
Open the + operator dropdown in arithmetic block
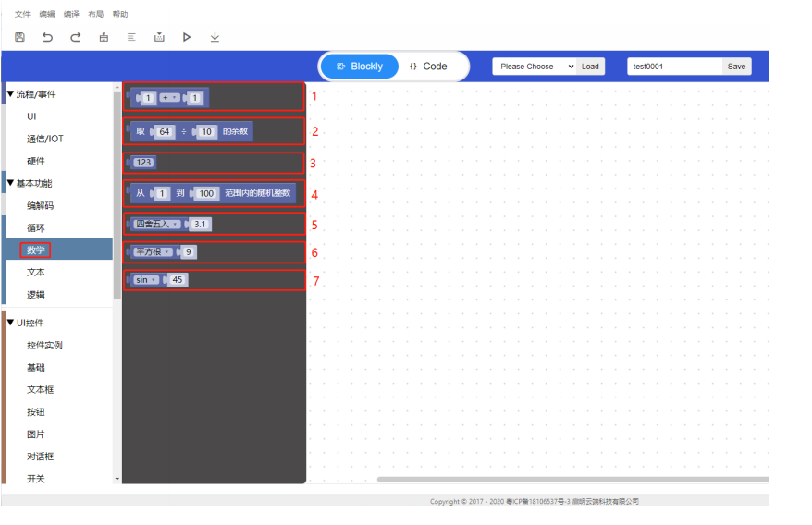pos(169,97)
